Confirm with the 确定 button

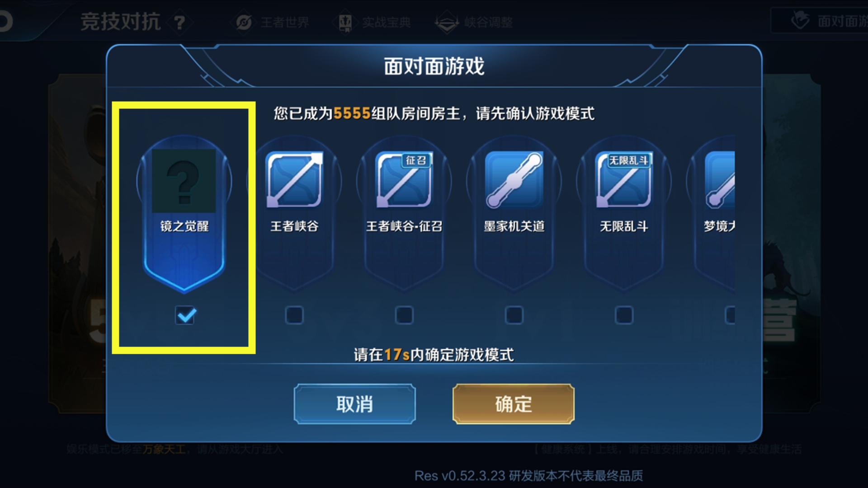click(514, 404)
